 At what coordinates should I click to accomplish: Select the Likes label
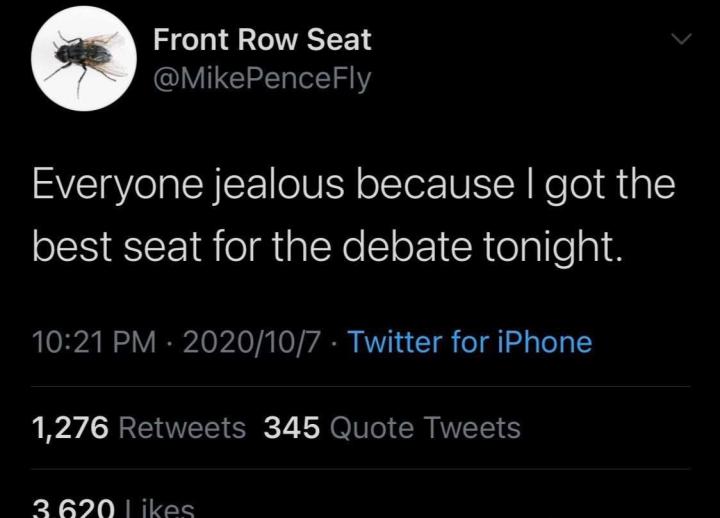tap(160, 508)
